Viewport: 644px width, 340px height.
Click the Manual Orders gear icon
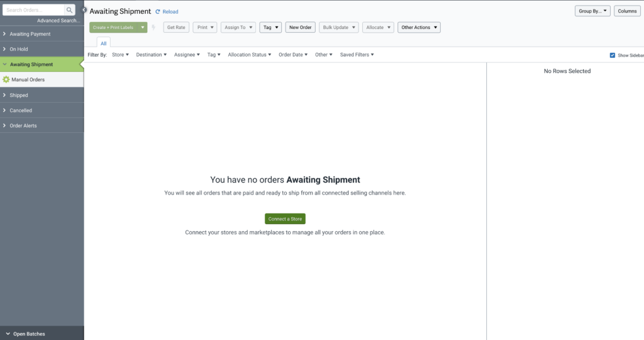(6, 80)
